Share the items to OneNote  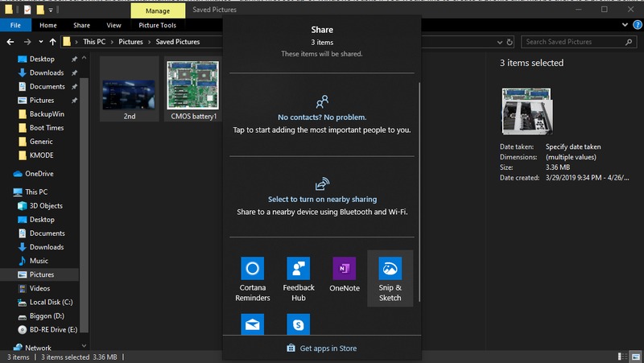point(344,277)
